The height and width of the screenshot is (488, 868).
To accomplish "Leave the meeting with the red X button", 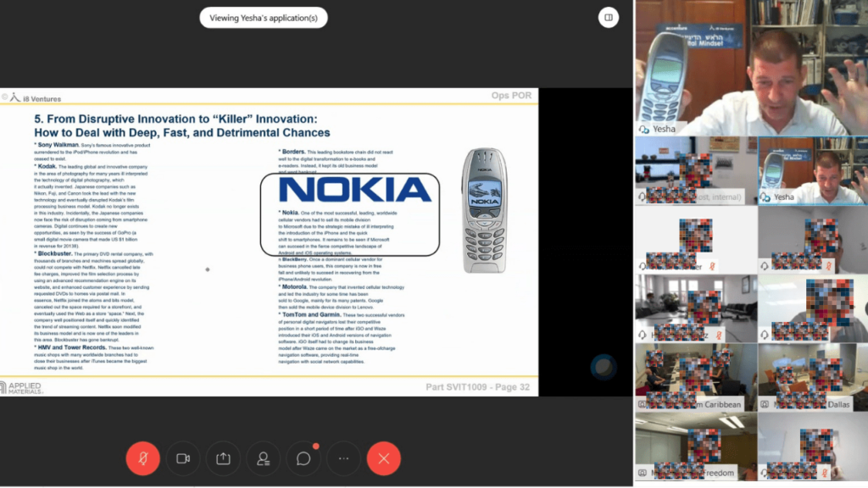I will pyautogui.click(x=384, y=458).
